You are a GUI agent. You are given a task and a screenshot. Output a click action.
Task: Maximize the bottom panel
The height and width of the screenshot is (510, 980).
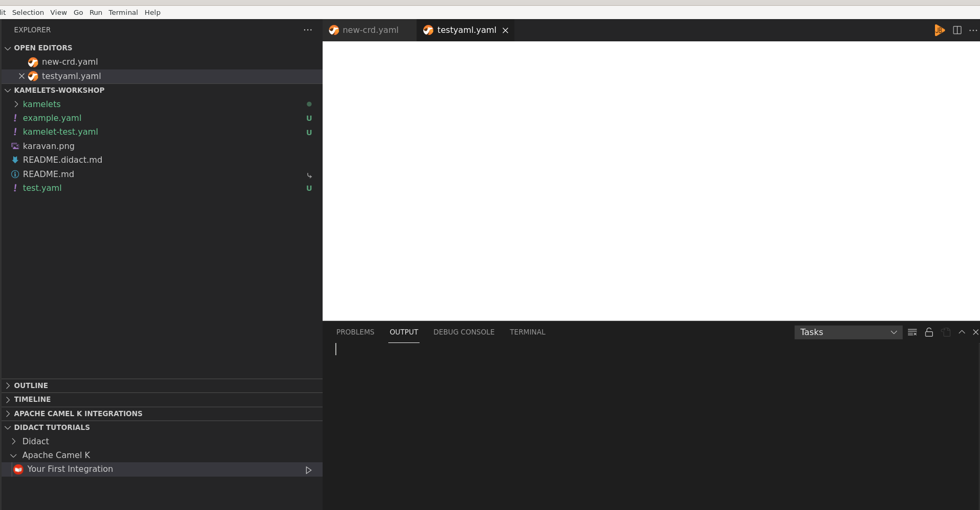click(961, 332)
